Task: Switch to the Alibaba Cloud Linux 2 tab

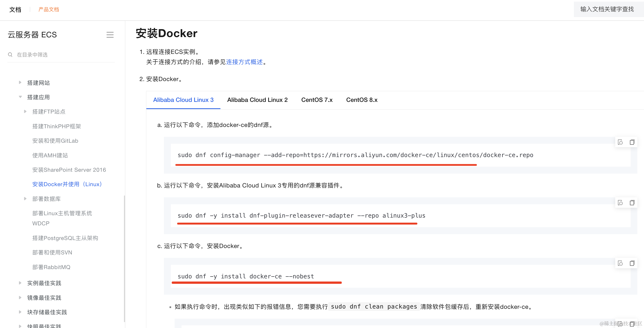Action: point(257,100)
